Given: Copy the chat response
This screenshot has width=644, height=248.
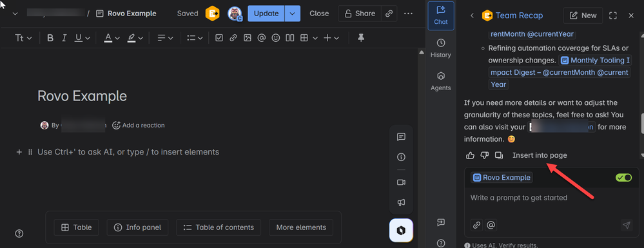Looking at the screenshot, I should tap(499, 155).
